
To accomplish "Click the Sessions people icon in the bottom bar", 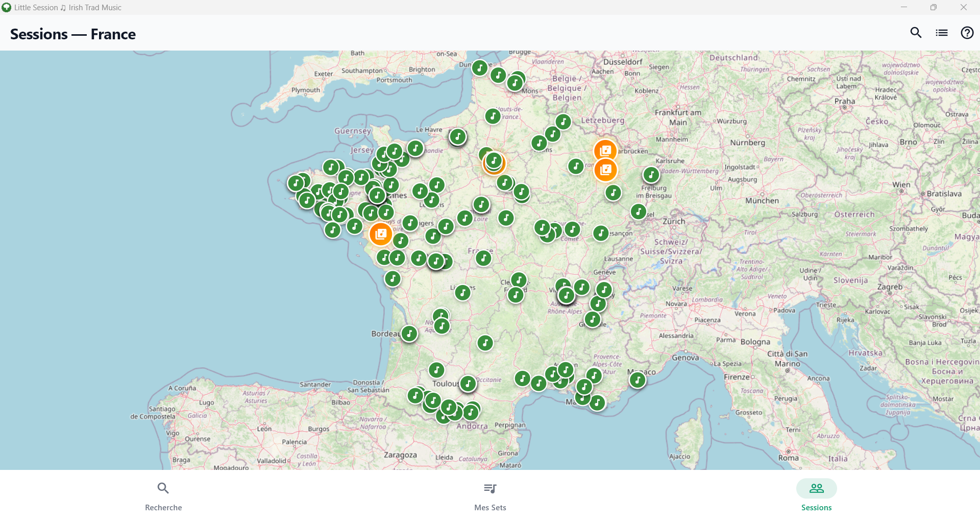I will point(816,488).
